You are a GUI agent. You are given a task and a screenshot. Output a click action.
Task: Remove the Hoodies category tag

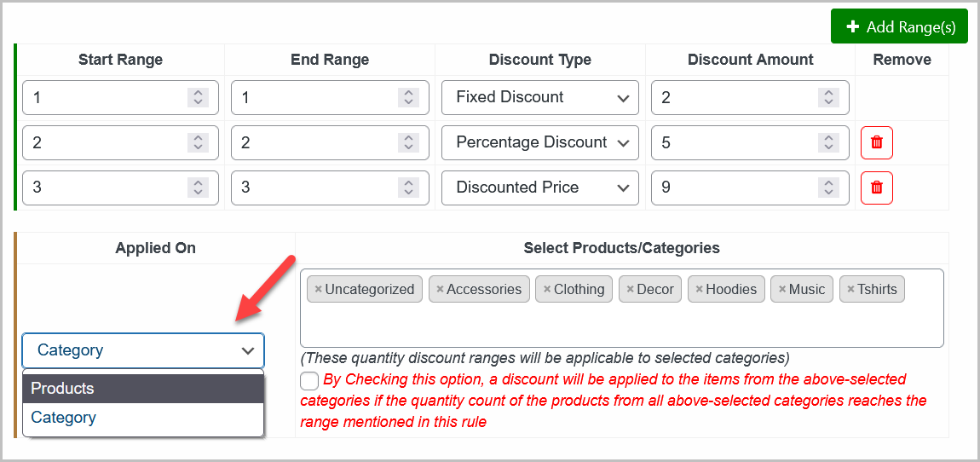coord(700,290)
